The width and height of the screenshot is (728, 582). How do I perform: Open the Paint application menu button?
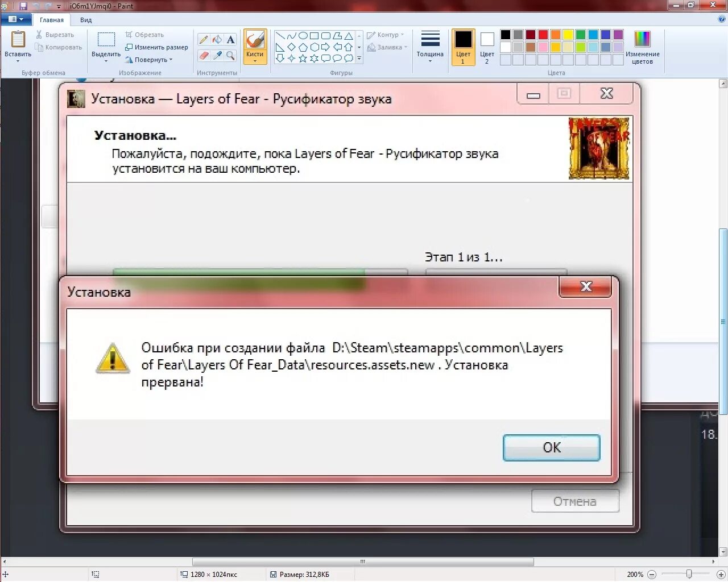coord(16,19)
